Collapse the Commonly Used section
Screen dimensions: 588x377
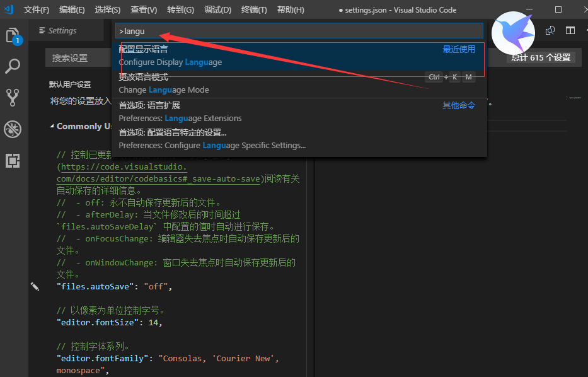point(52,127)
